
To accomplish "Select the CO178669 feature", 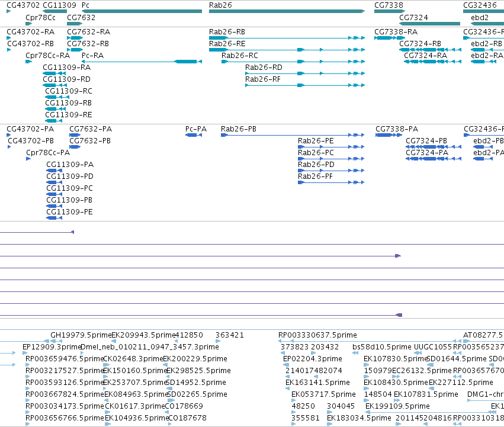I will click(184, 406).
